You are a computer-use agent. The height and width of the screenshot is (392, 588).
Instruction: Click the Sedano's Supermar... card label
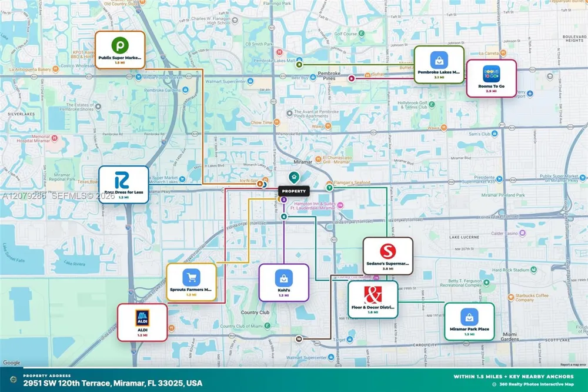tap(387, 264)
